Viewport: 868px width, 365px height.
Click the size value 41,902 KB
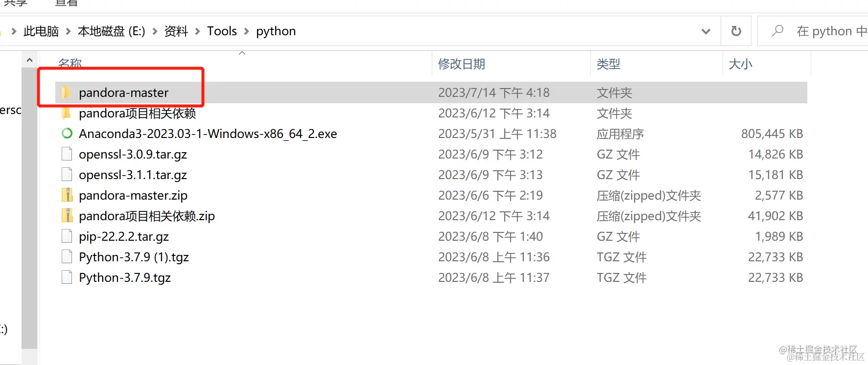pos(775,216)
